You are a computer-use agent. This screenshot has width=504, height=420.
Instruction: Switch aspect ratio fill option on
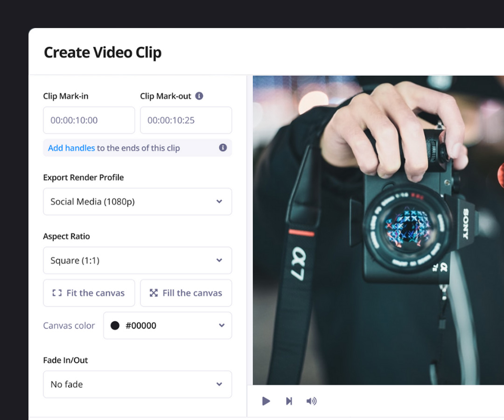186,293
